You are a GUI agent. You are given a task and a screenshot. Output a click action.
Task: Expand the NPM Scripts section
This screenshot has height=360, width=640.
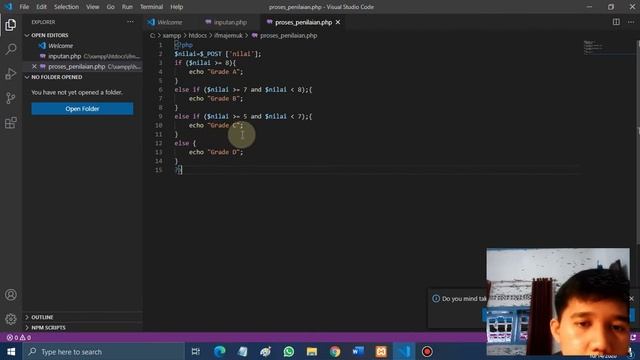click(x=48, y=327)
